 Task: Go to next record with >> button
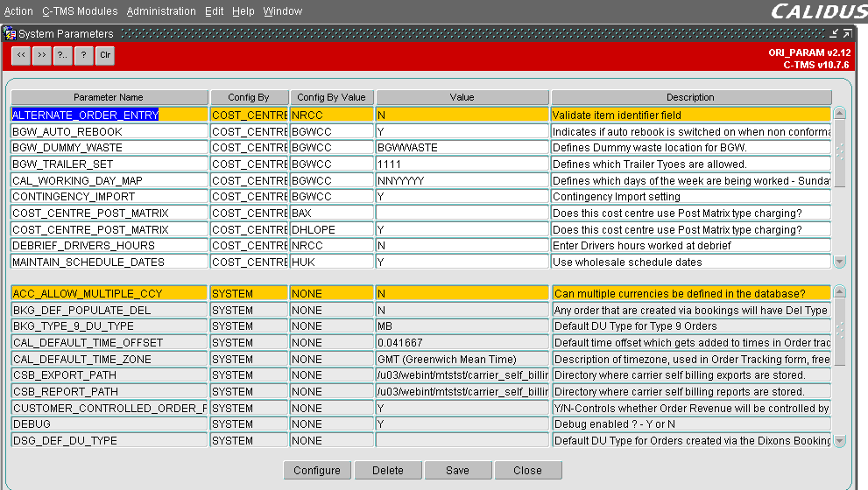point(42,55)
